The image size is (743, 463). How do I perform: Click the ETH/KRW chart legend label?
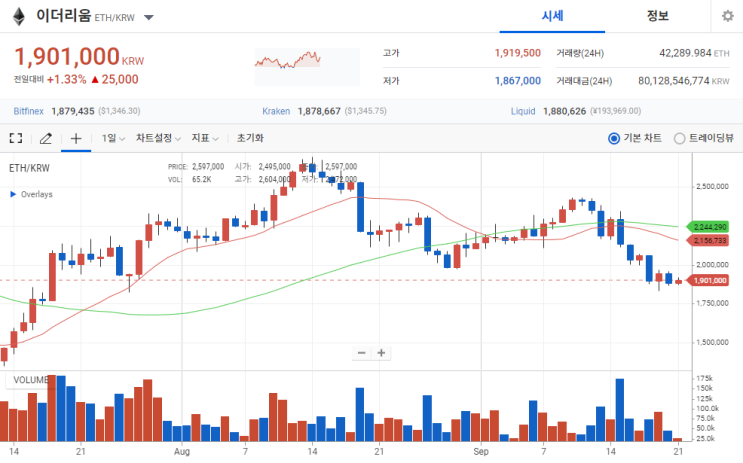pos(29,168)
